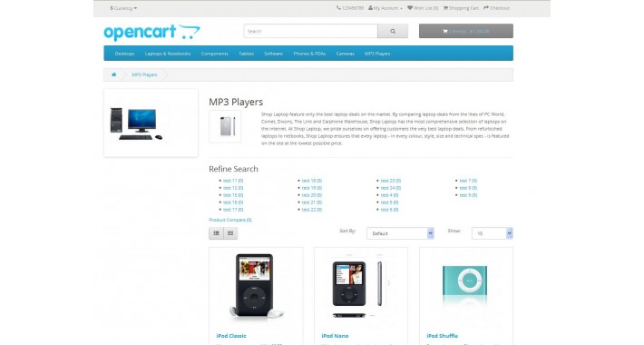Open refine link test 8 (0)
Image resolution: width=644 pixels, height=345 pixels.
point(468,188)
